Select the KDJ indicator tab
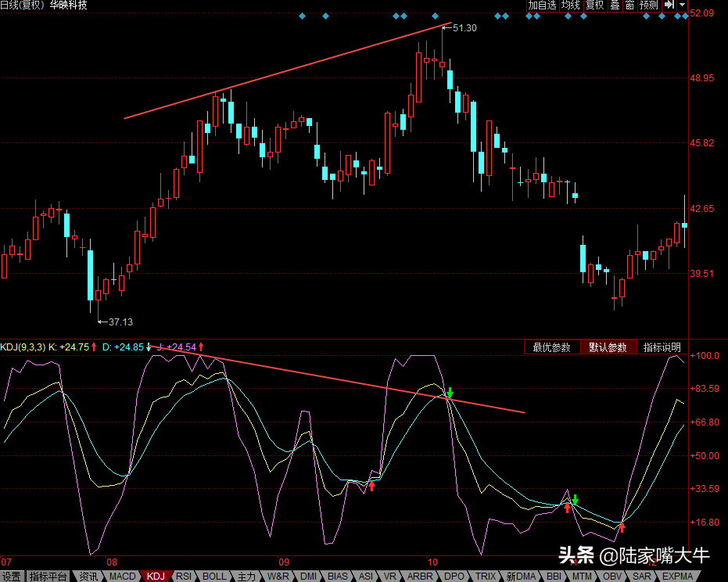The image size is (728, 582). coord(156,577)
